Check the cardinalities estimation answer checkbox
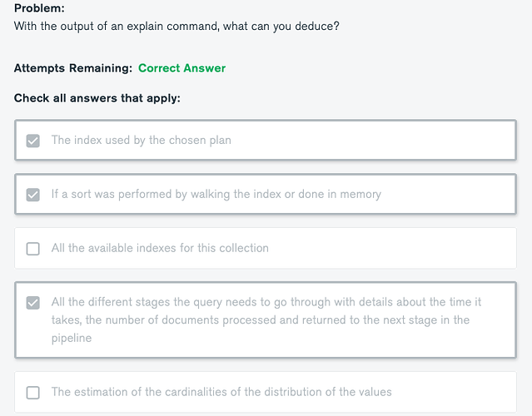Image resolution: width=532 pixels, height=416 pixels. pos(33,392)
